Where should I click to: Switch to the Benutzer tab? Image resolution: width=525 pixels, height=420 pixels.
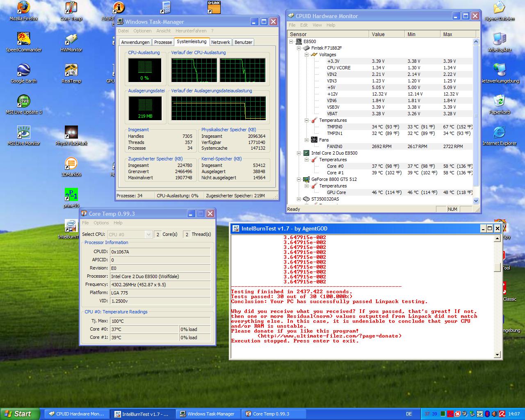click(243, 42)
